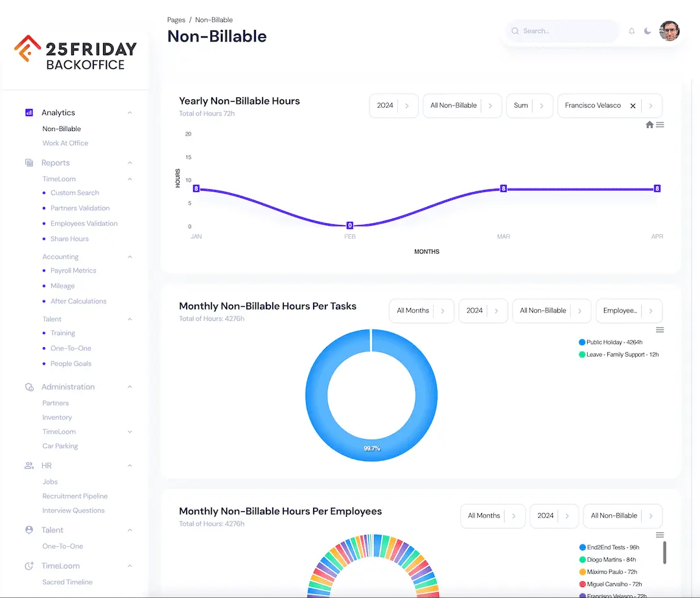Open the 2024 year dropdown in yearly chart
The width and height of the screenshot is (700, 598).
pyautogui.click(x=393, y=106)
